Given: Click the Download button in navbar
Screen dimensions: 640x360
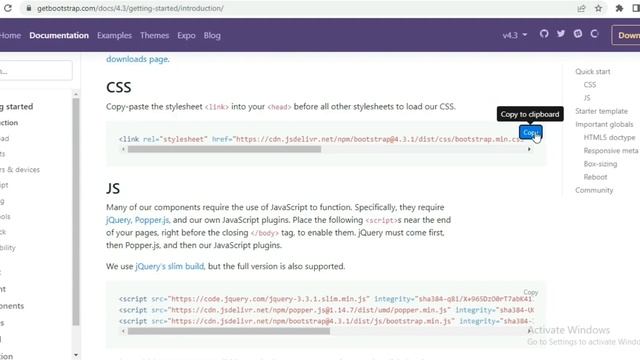Looking at the screenshot, I should click(626, 35).
